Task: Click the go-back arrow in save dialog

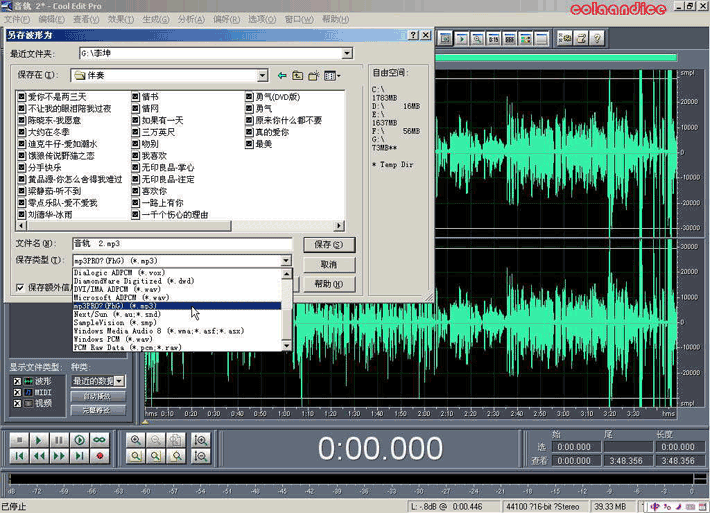Action: click(283, 75)
